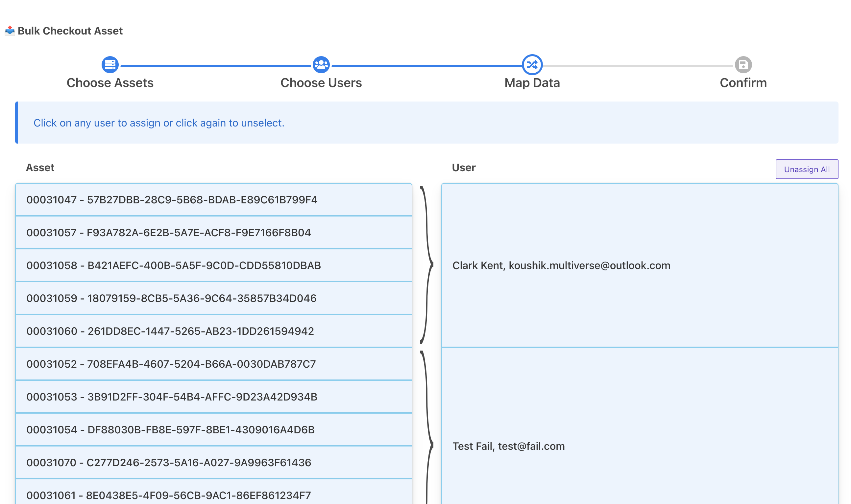
Task: Click the Map Data shuffle icon
Action: 532,64
